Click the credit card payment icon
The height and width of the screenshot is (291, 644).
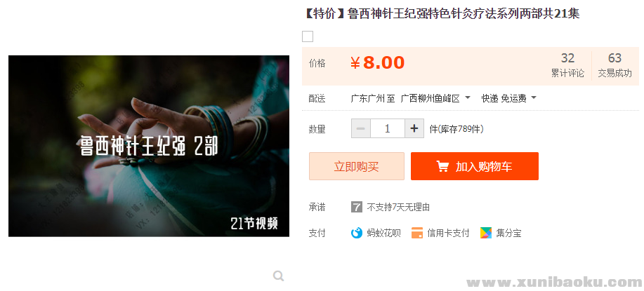click(x=417, y=234)
